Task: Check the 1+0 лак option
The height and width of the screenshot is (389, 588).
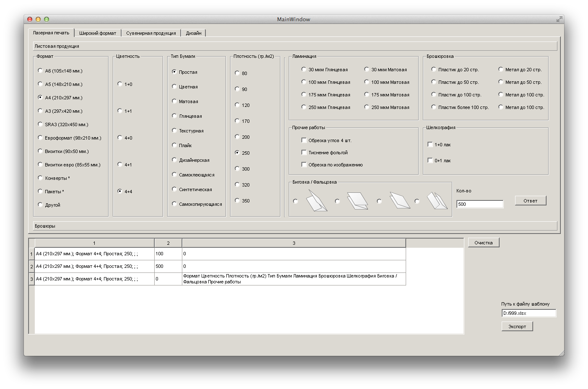Action: (439, 145)
